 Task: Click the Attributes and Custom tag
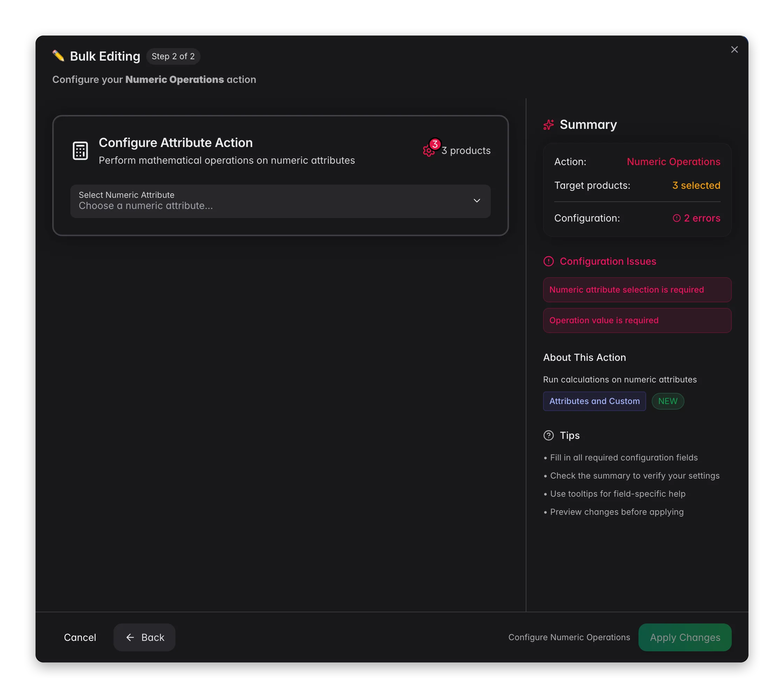(x=595, y=401)
